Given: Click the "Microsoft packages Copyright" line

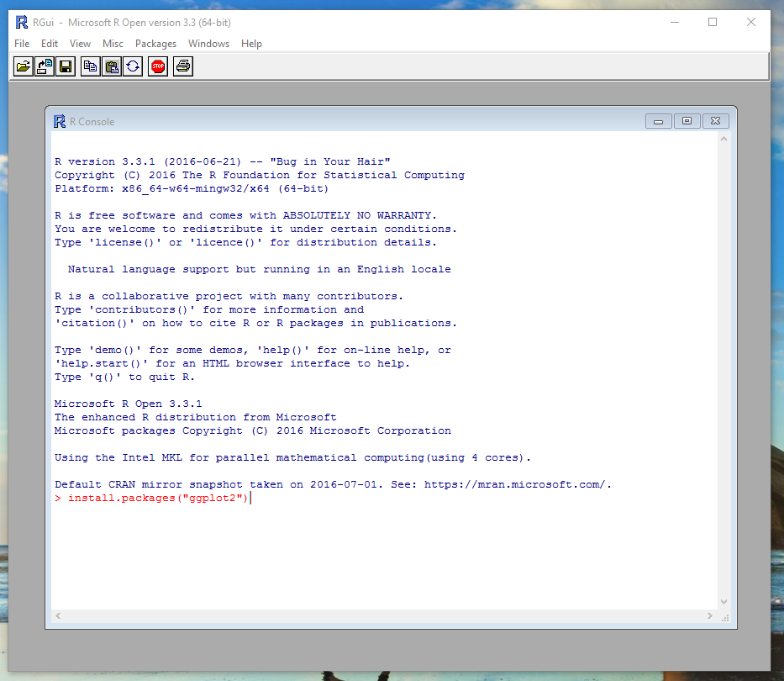Looking at the screenshot, I should point(252,430).
